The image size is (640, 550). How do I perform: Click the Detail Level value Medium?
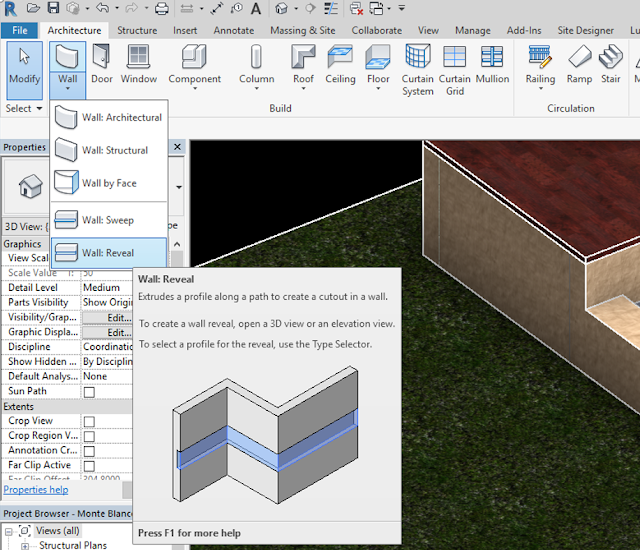point(102,288)
